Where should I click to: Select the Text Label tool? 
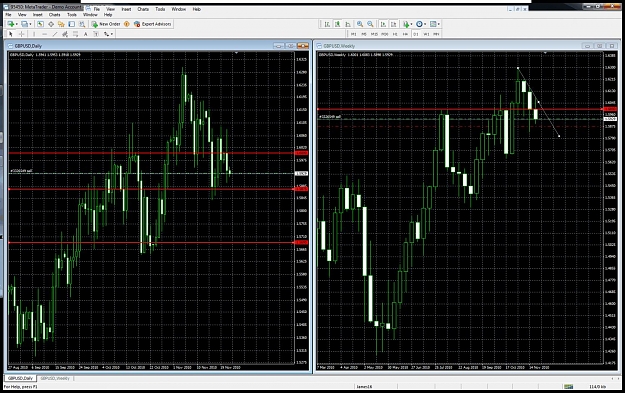[96, 34]
